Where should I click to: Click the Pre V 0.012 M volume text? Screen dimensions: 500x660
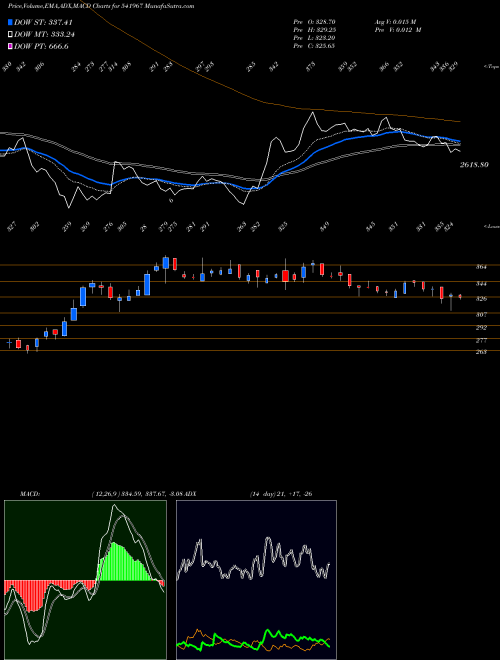click(x=398, y=30)
